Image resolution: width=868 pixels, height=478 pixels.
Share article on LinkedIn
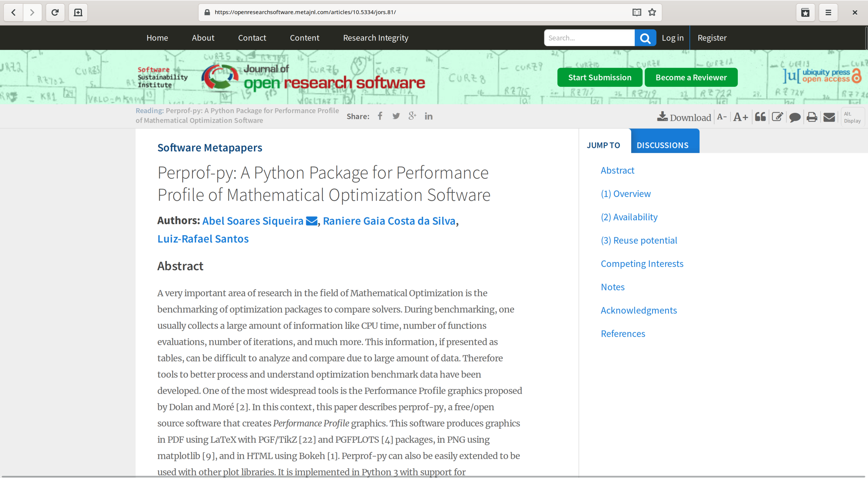pos(428,116)
